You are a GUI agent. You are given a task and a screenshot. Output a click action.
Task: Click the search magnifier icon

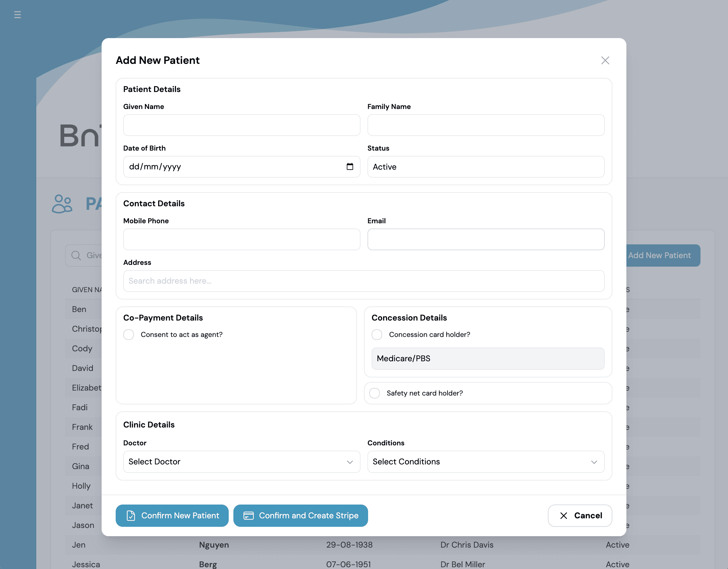click(76, 255)
